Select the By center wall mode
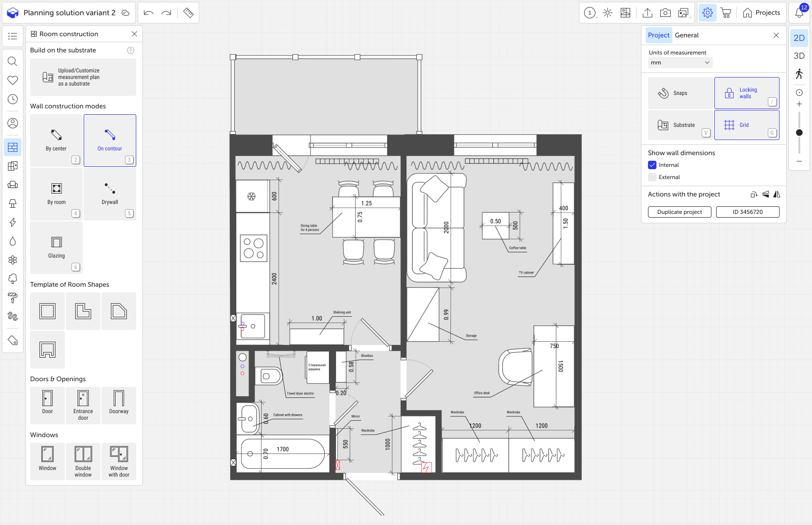The height and width of the screenshot is (525, 812). click(56, 141)
